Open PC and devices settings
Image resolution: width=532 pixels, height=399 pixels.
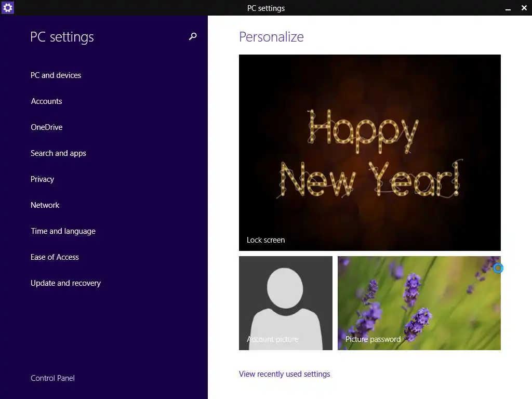click(x=56, y=75)
